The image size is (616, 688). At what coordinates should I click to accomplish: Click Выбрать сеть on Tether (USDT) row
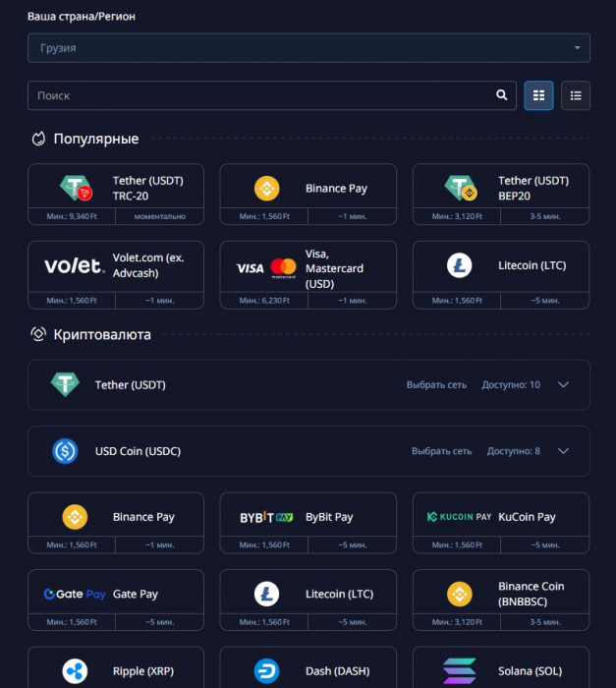436,385
